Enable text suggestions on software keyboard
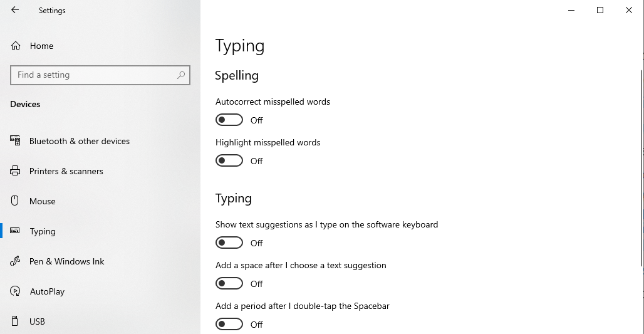 (229, 243)
